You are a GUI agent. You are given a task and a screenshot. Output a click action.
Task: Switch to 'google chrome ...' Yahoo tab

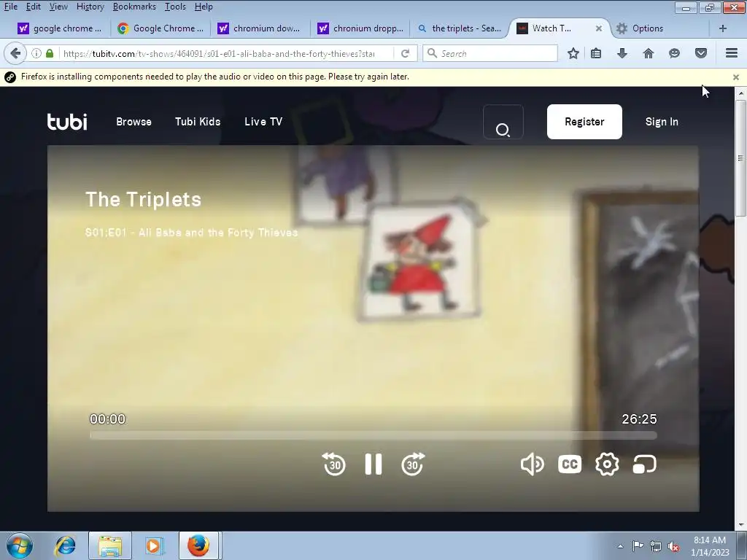click(60, 28)
